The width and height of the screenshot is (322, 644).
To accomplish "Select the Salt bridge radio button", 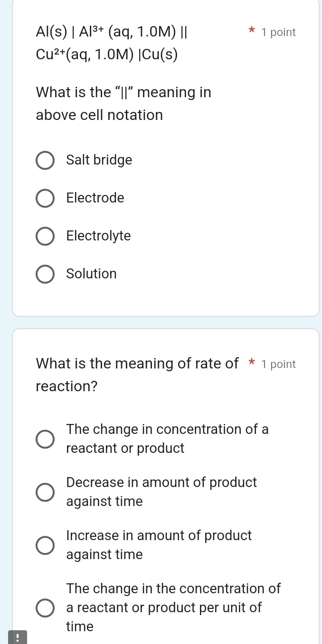I will coord(45,160).
